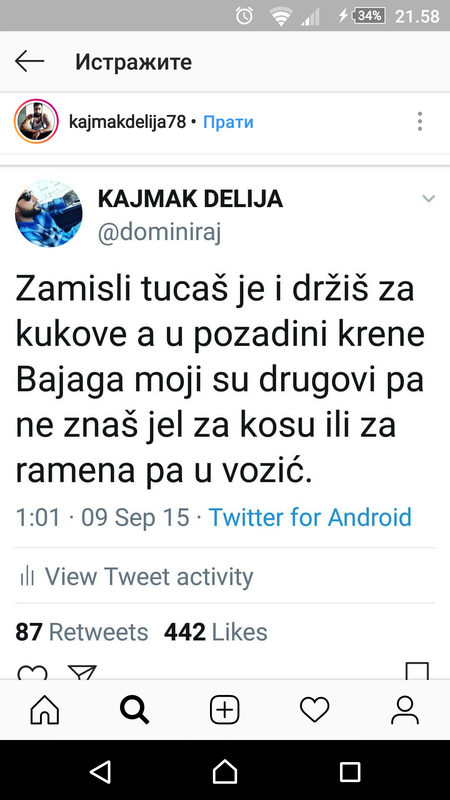This screenshot has height=800, width=450.
Task: Tap the KAJMAK DELIJA tweet profile picture
Action: pos(48,214)
